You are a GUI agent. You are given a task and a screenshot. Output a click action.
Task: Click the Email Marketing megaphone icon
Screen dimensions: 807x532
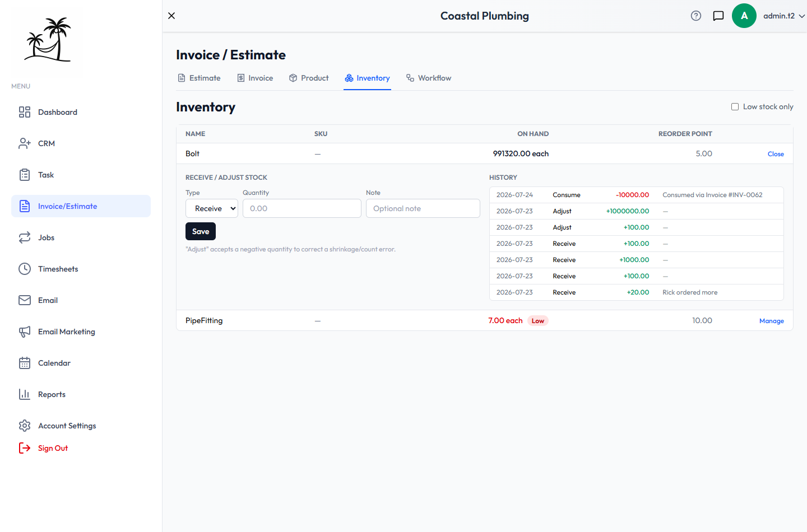(x=25, y=332)
